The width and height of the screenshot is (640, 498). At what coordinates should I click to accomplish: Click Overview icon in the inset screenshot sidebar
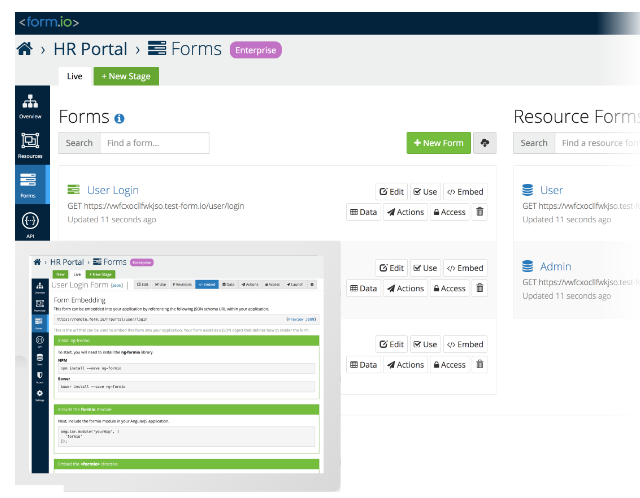pyautogui.click(x=40, y=287)
